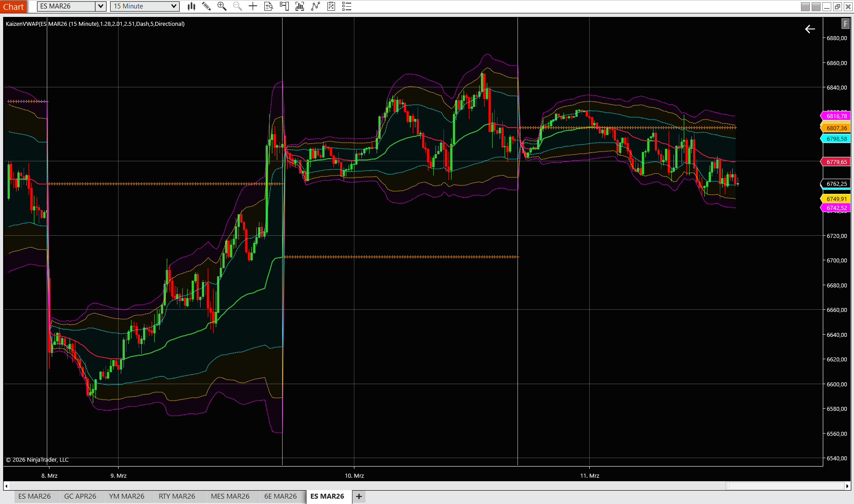Click the back arrow on the chart
The width and height of the screenshot is (854, 504).
click(x=810, y=29)
